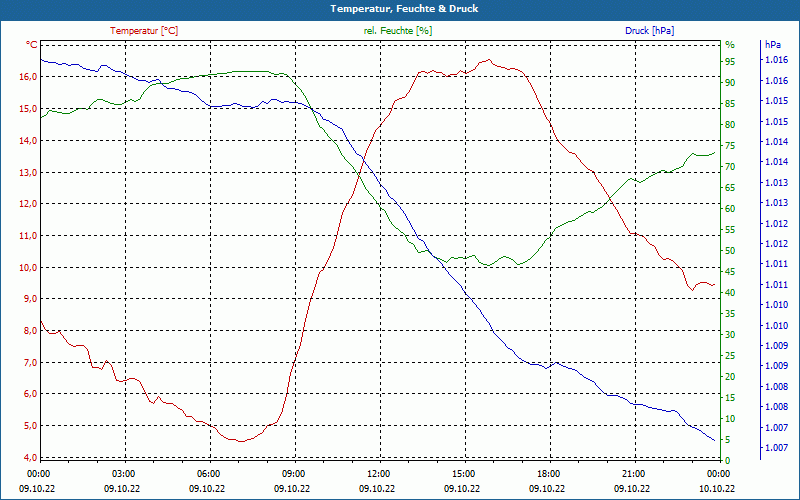Viewport: 800px width, 500px height.
Task: Click the '14,0' temperature axis value
Action: coord(29,140)
